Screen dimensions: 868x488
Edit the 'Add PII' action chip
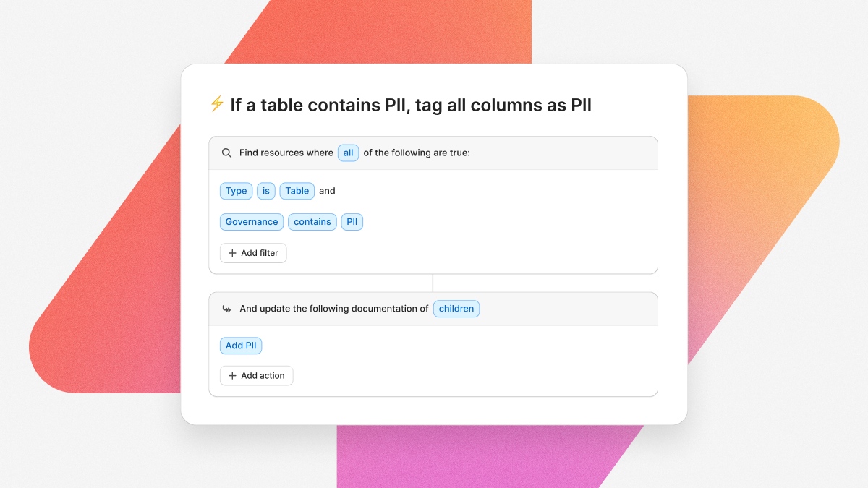[241, 346]
